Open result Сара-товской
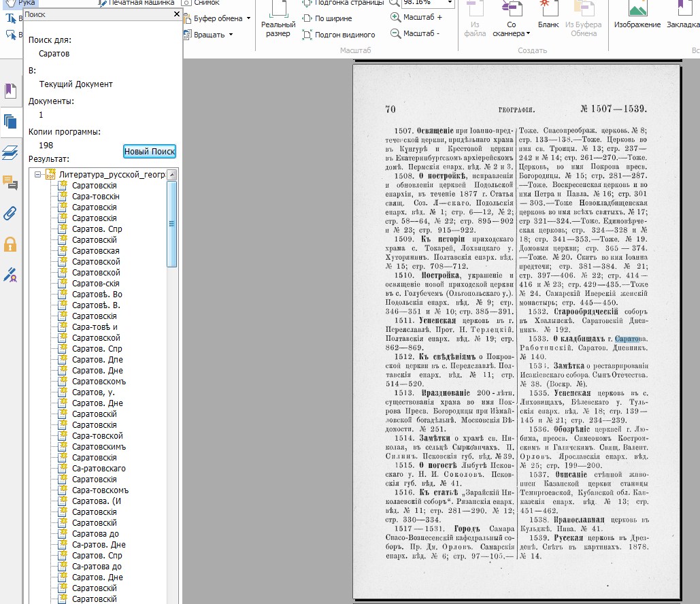This screenshot has height=604, width=700. click(97, 436)
